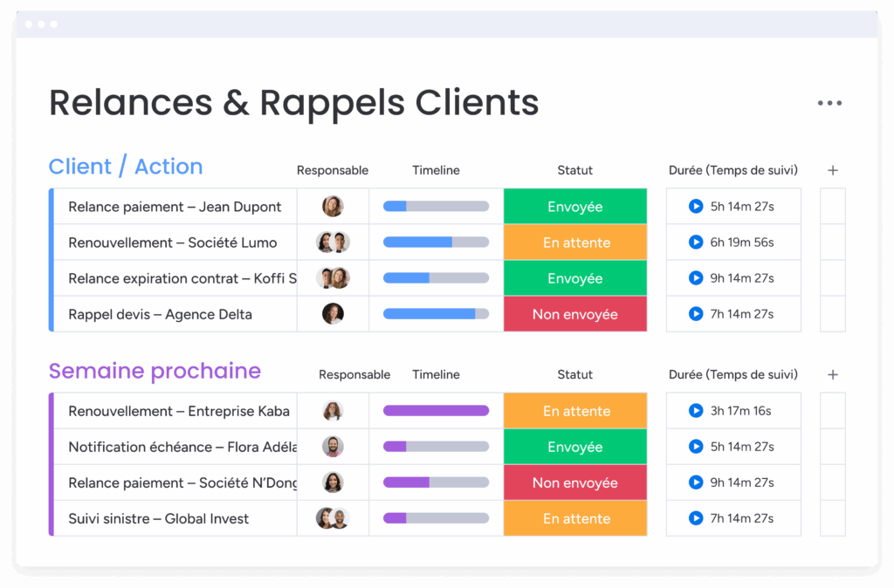The height and width of the screenshot is (588, 894).
Task: Play the timer on Rappel devis Agence Delta
Action: coord(696,314)
